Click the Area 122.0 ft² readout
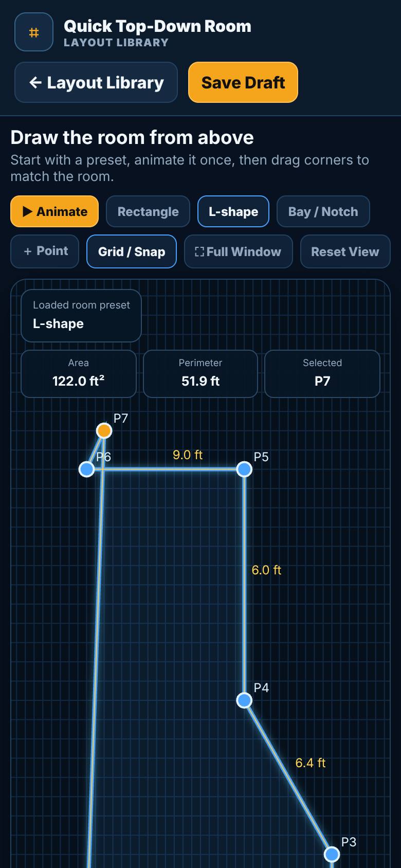 tap(79, 374)
